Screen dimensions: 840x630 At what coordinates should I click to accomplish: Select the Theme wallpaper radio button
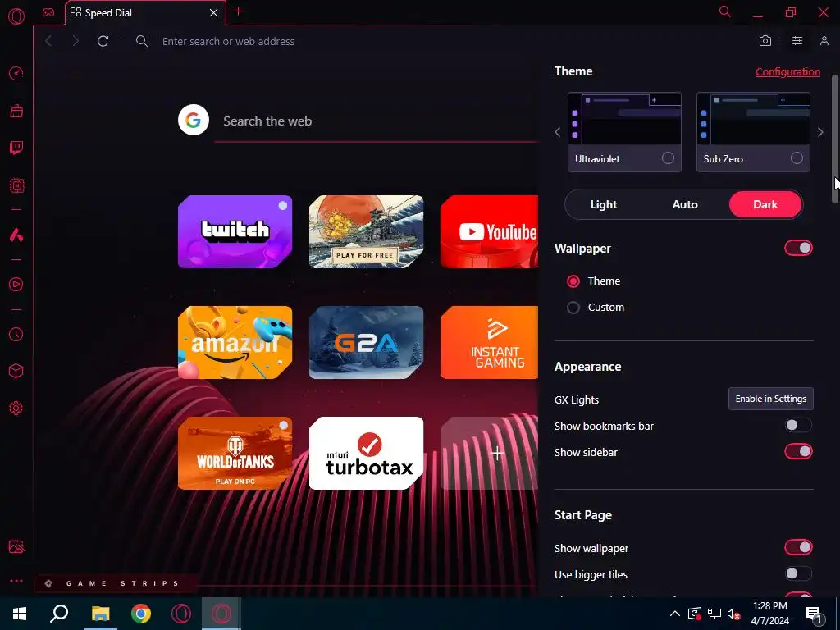tap(573, 281)
